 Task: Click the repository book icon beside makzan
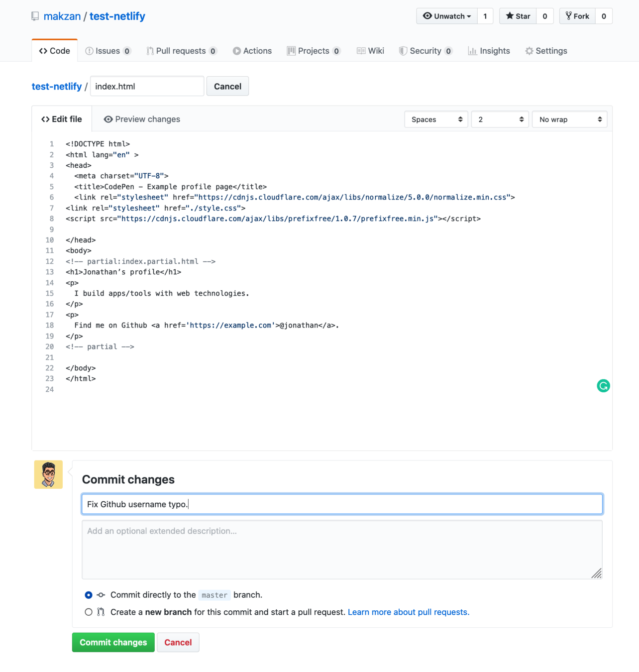[x=35, y=16]
